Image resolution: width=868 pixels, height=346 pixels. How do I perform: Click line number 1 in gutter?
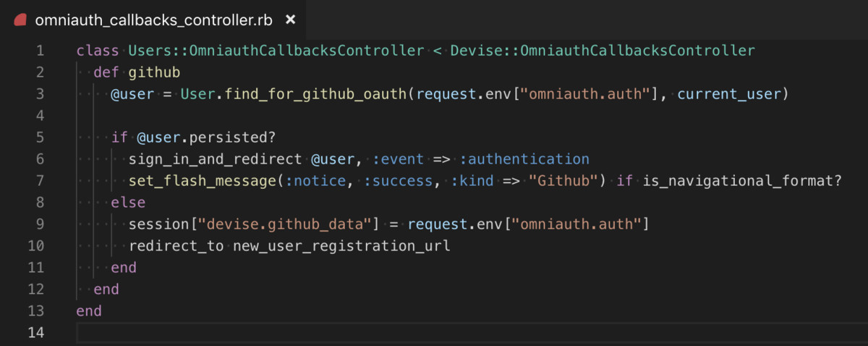click(39, 51)
